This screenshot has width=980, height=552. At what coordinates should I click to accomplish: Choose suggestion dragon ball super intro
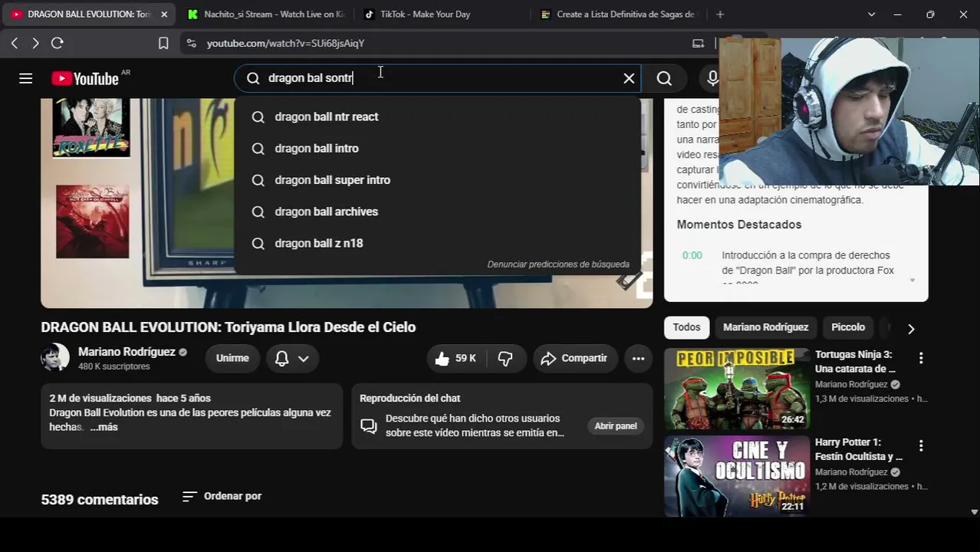click(437, 180)
